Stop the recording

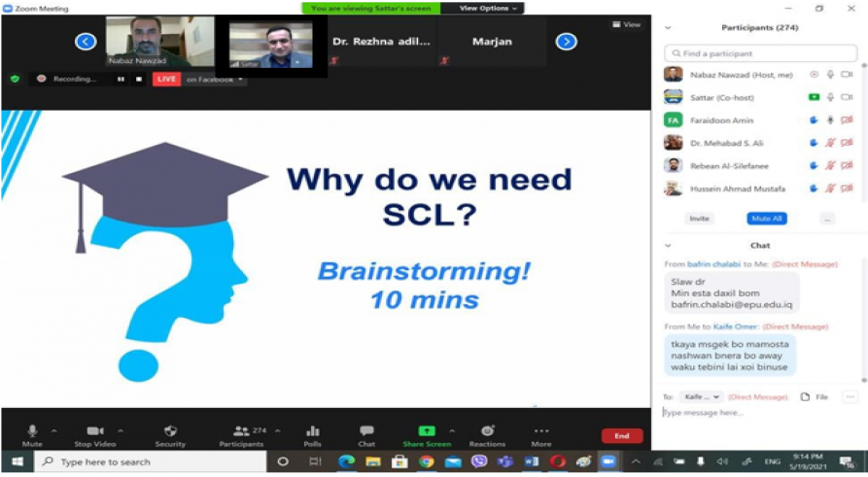click(139, 79)
